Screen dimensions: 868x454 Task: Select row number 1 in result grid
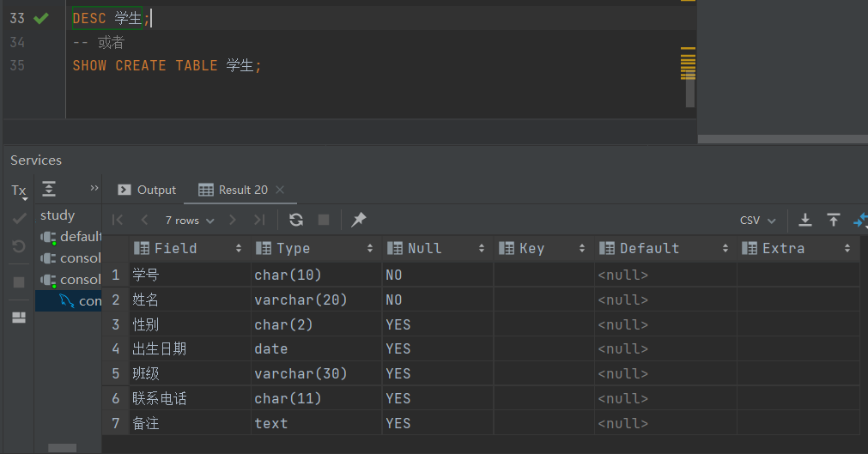click(116, 275)
